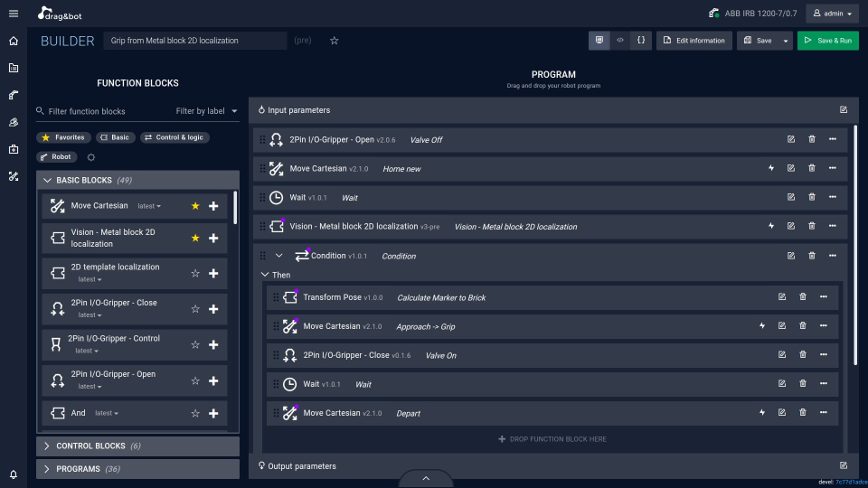
Task: Edit Output parameters
Action: pos(843,465)
